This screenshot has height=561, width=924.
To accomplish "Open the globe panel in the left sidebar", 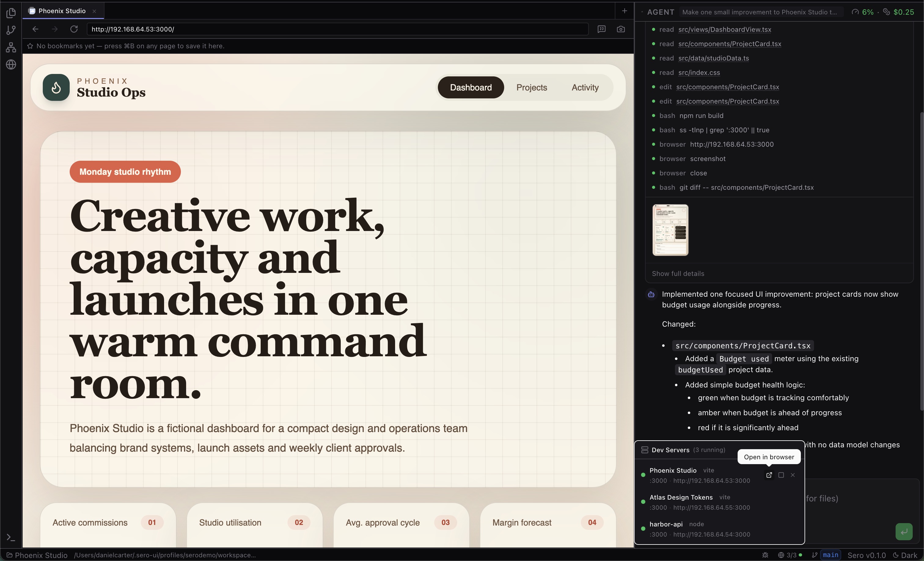I will coord(11,64).
